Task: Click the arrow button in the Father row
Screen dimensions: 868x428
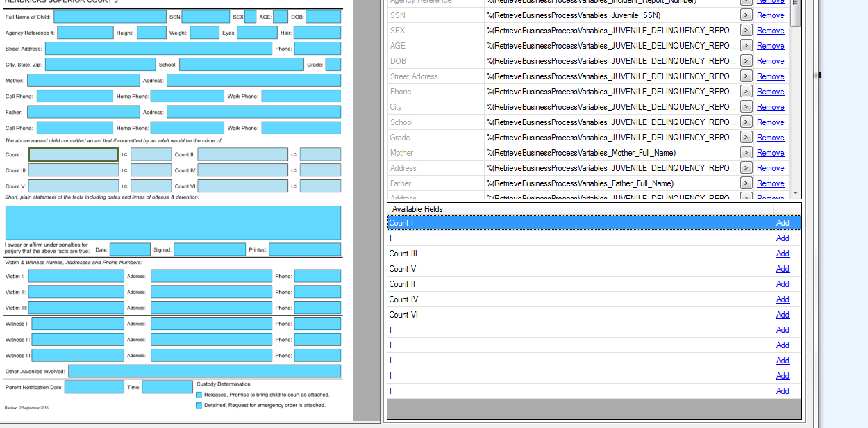Action: pyautogui.click(x=746, y=183)
